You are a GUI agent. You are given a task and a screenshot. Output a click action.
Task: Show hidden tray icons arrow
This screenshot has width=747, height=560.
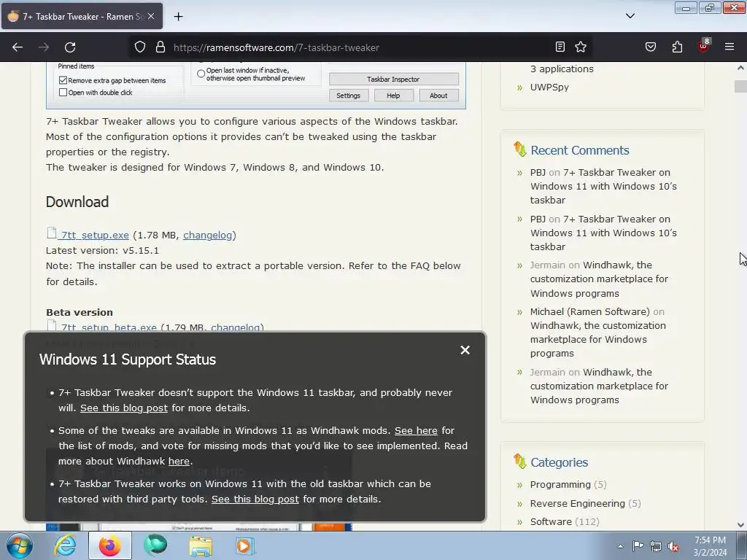620,546
